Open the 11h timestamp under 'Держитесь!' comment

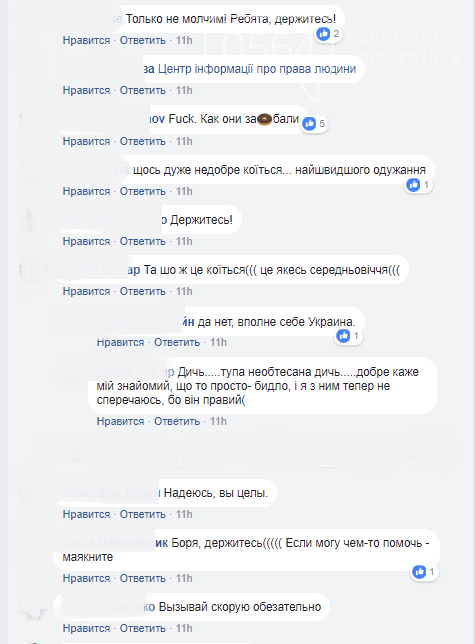tap(184, 242)
